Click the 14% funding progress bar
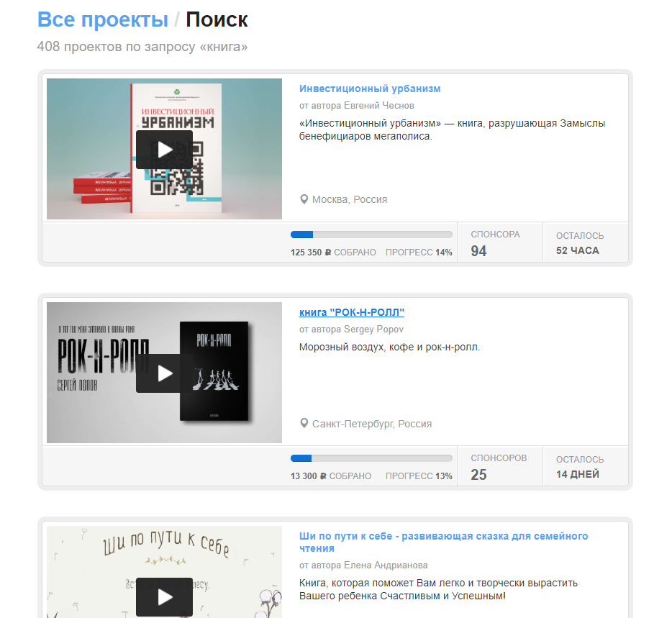672x618 pixels. click(371, 235)
